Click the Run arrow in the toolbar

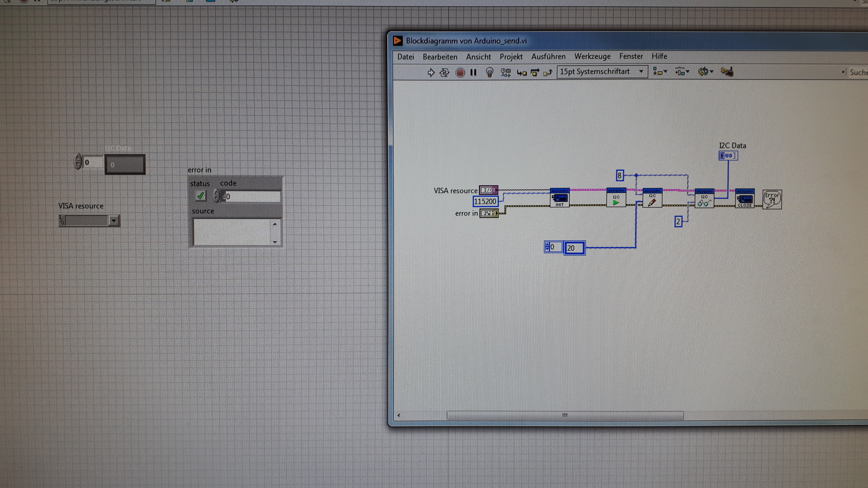(x=431, y=72)
